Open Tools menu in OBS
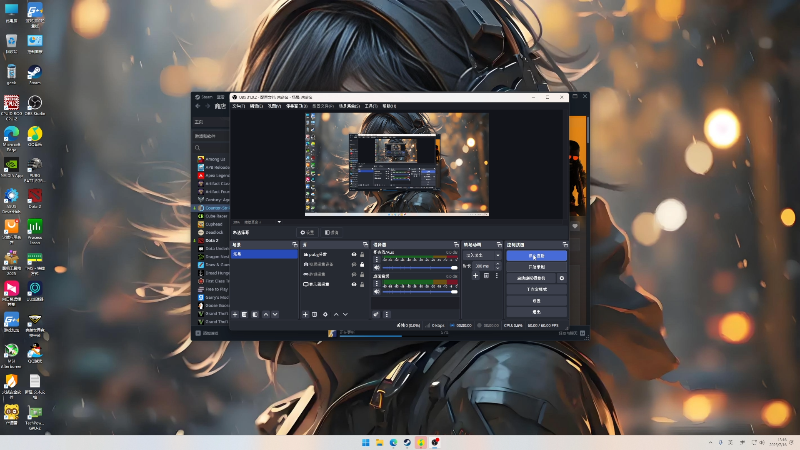Viewport: 800px width, 450px height. [371, 106]
